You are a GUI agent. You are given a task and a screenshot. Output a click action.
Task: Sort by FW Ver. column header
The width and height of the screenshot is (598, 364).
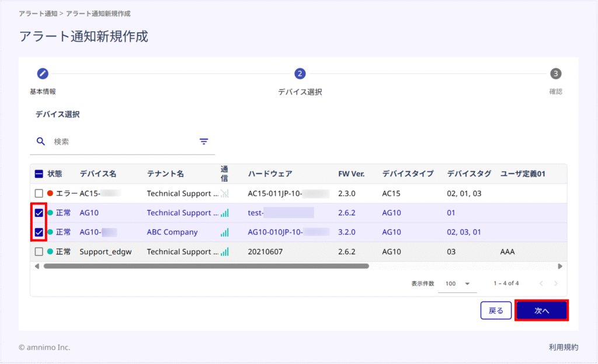click(351, 174)
